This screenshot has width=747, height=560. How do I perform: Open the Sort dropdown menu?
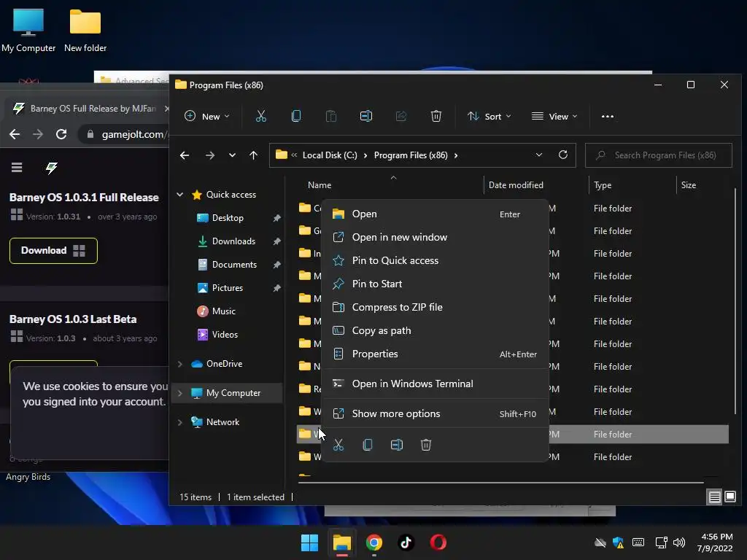[x=489, y=116]
